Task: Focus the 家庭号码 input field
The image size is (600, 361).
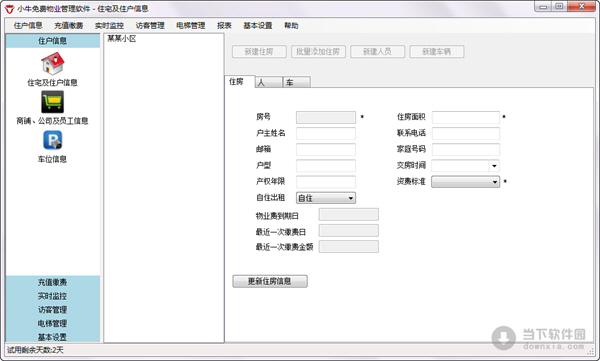Action: click(465, 149)
